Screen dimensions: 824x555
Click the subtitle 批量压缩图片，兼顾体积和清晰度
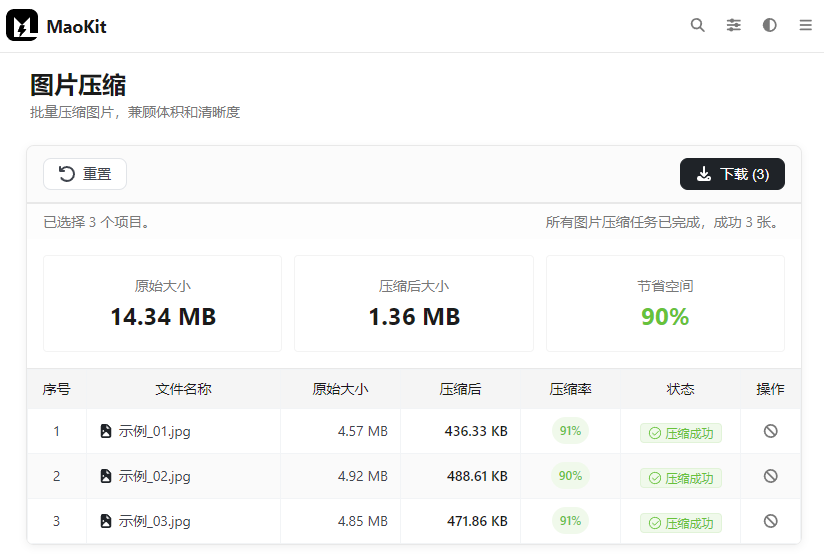[135, 112]
